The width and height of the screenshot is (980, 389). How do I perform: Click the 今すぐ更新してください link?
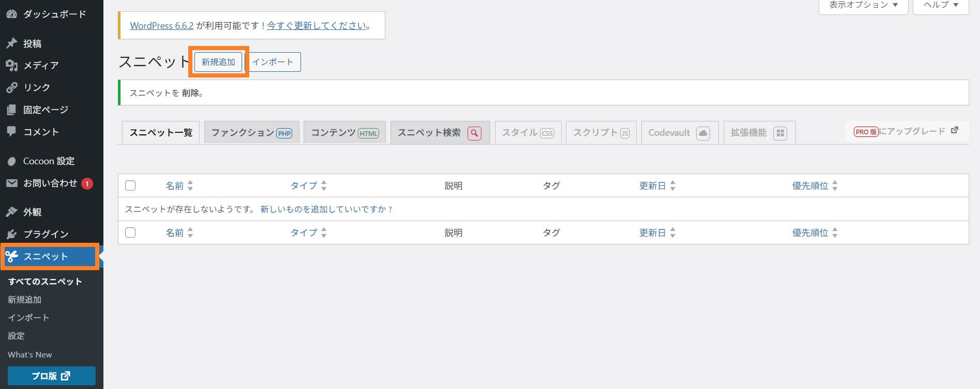coord(317,25)
